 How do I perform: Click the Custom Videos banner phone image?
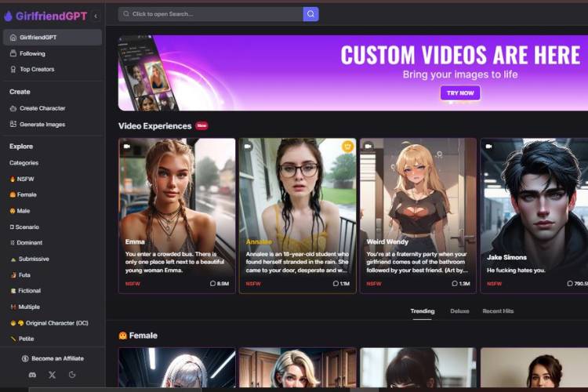147,73
